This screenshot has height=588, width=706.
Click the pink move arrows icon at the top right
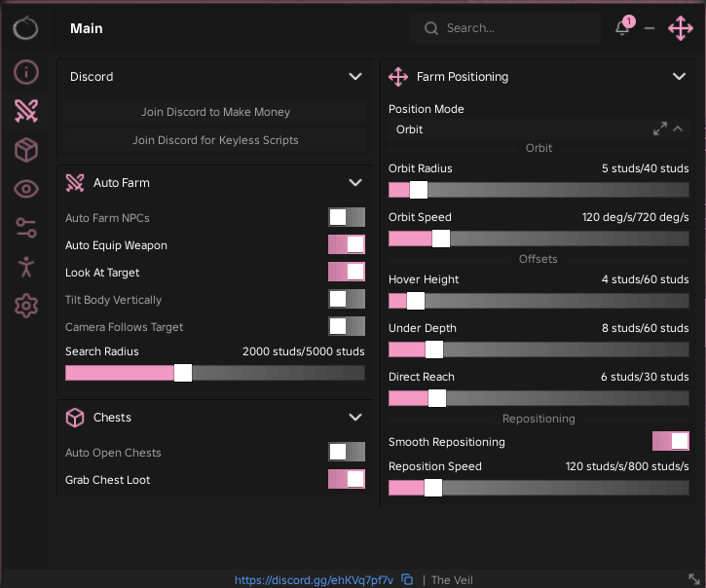point(681,28)
